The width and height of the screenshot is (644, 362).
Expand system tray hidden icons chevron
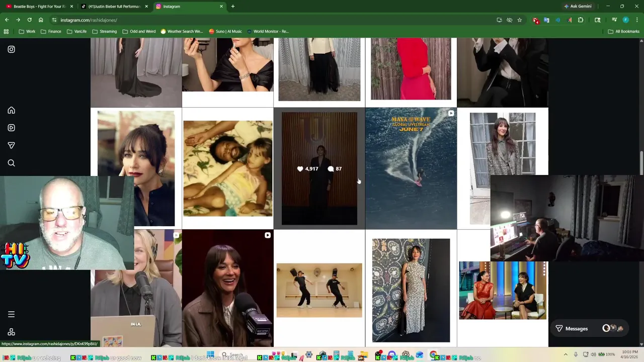(566, 355)
